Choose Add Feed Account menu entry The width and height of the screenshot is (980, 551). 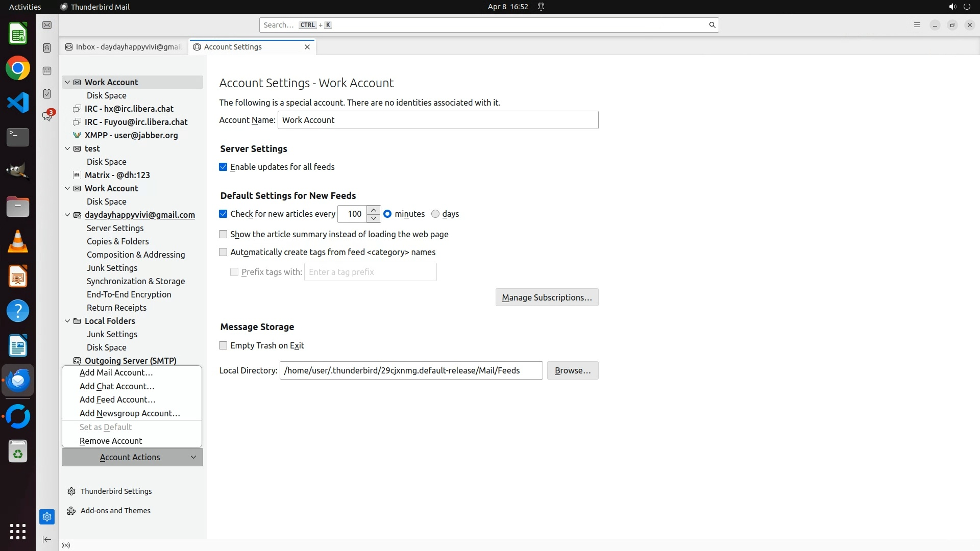click(x=117, y=399)
